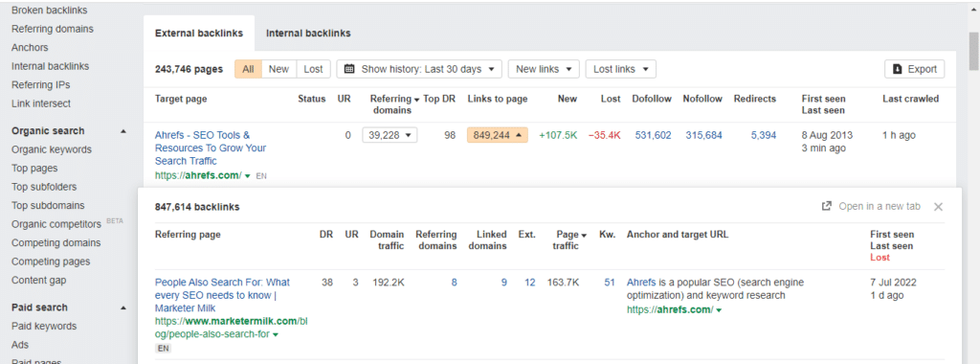Image resolution: width=980 pixels, height=364 pixels.
Task: Expand the https://ahrefs.com/ target URL dropdown arrow
Action: click(248, 176)
